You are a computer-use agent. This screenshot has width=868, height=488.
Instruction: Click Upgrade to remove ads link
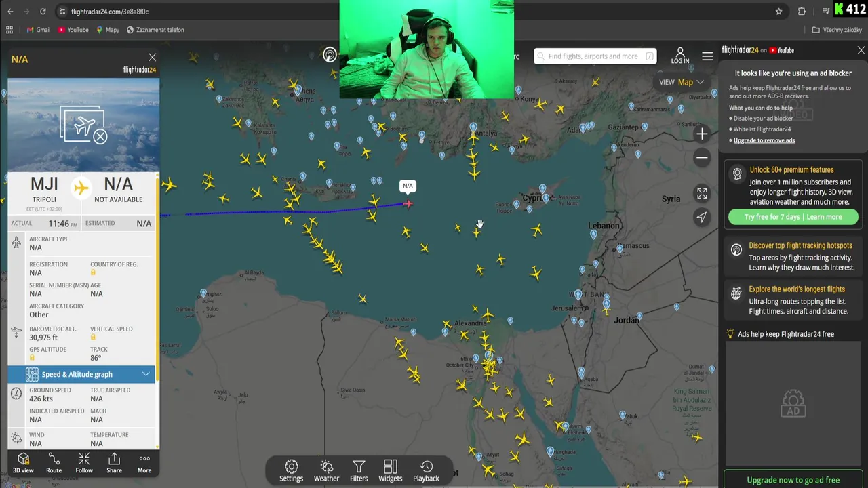point(764,140)
